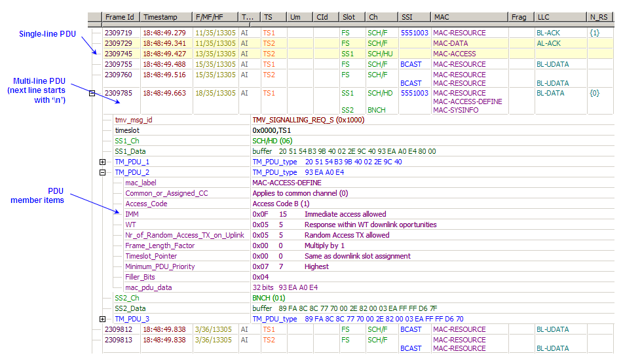Image resolution: width=623 pixels, height=364 pixels.
Task: Click the Slot column header
Action: [x=349, y=17]
